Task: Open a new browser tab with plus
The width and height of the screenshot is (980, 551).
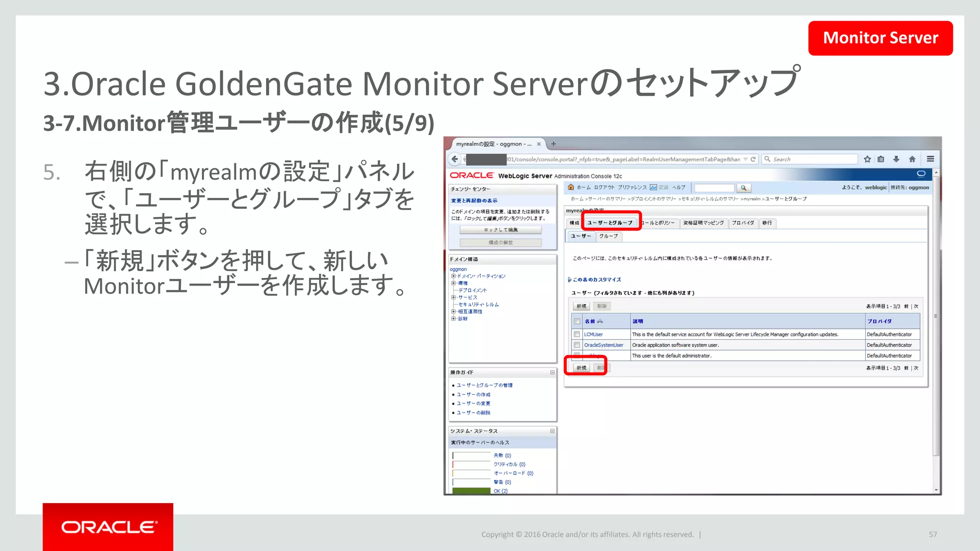Action: [x=554, y=143]
